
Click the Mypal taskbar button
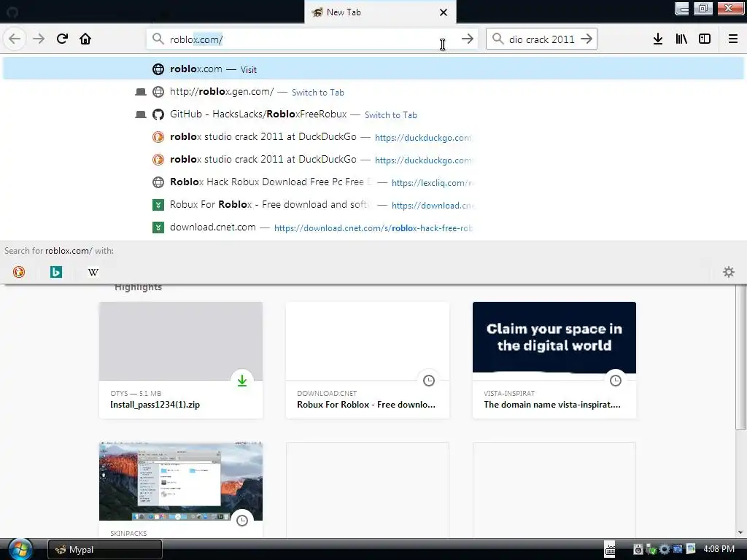click(x=105, y=550)
